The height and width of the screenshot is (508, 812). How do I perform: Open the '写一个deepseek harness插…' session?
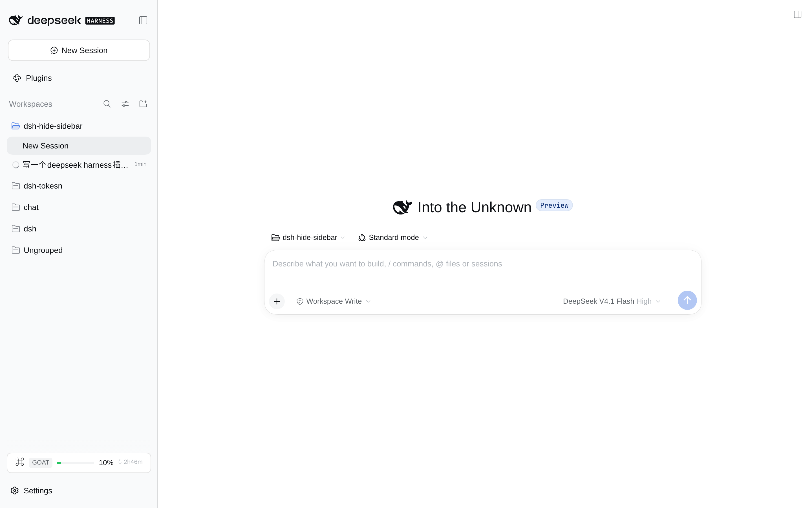(79, 165)
